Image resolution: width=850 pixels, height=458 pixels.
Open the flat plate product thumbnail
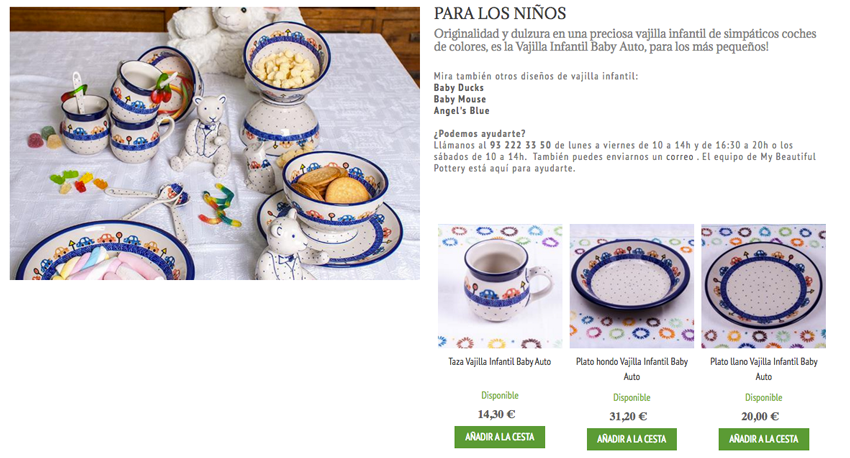pyautogui.click(x=763, y=286)
